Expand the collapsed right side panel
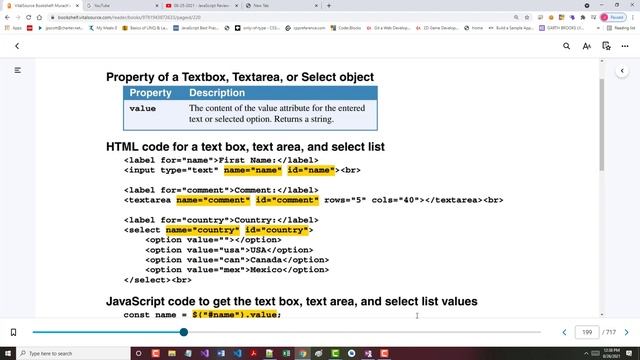 pyautogui.click(x=622, y=71)
